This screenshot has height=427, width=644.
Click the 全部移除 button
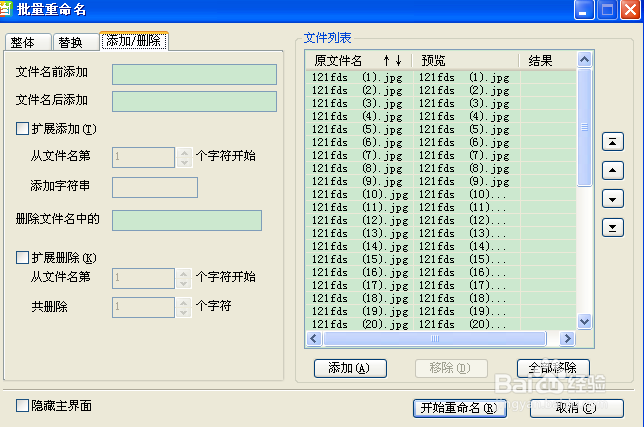coord(553,368)
